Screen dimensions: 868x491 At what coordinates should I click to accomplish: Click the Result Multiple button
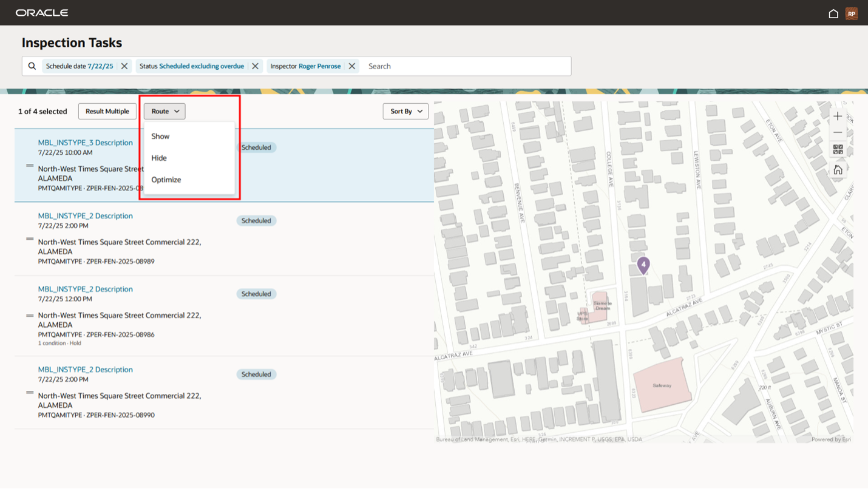pos(107,111)
